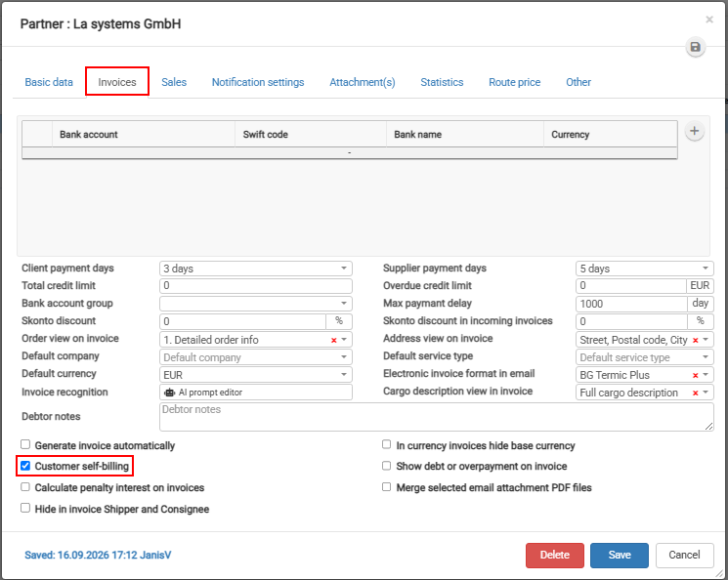Enable Show debt or overpayment on invoice
This screenshot has width=728, height=580.
click(386, 466)
